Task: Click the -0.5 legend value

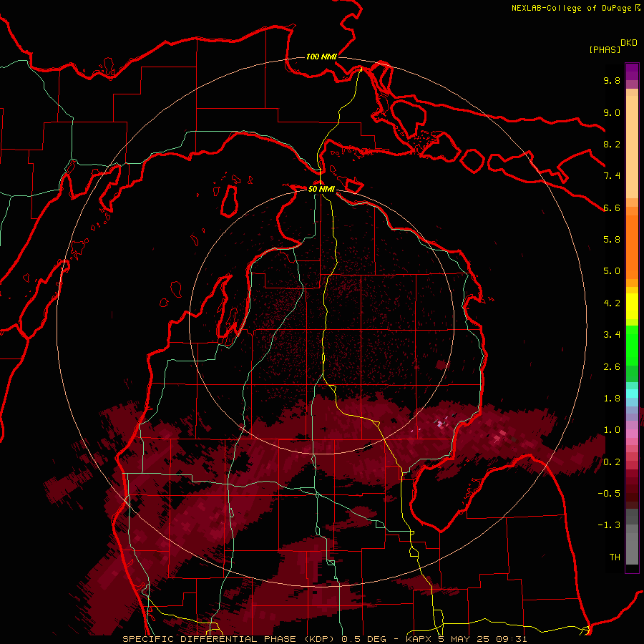Action: tap(609, 494)
